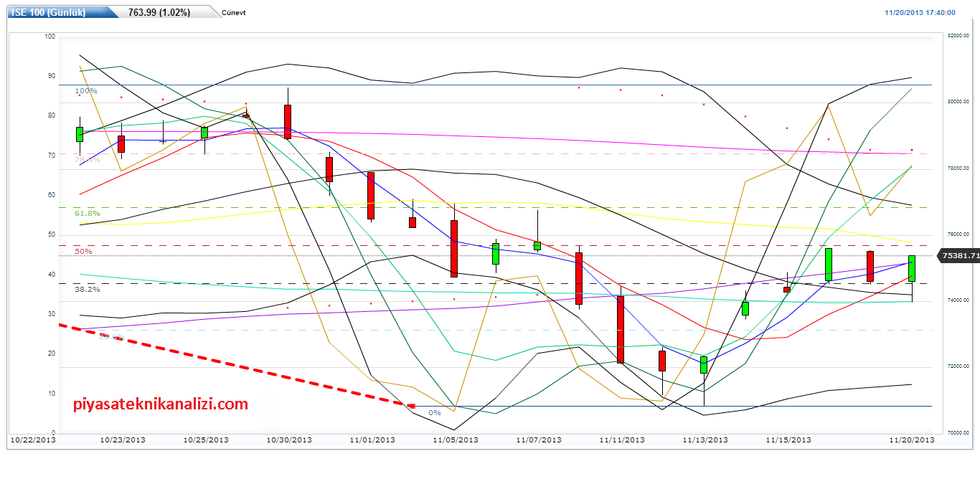The width and height of the screenshot is (980, 484).
Task: Select the 38.2% Fibonacci level label
Action: [88, 290]
